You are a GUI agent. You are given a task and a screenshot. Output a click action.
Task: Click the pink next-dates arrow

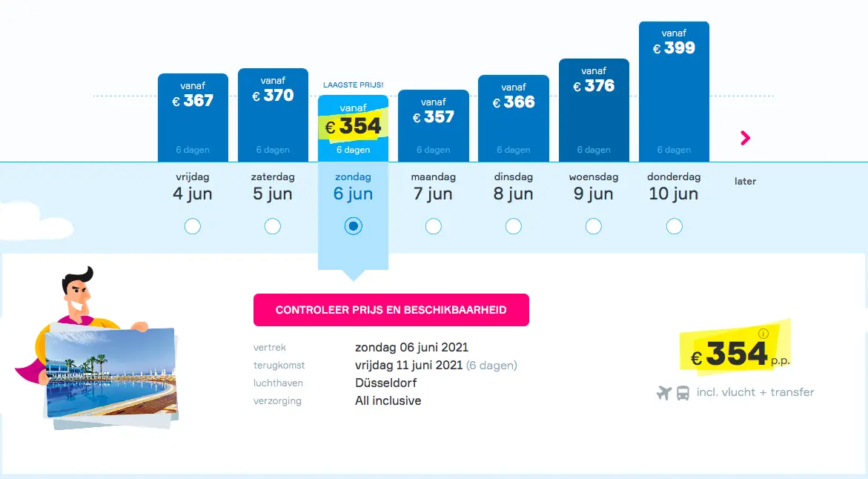click(745, 138)
